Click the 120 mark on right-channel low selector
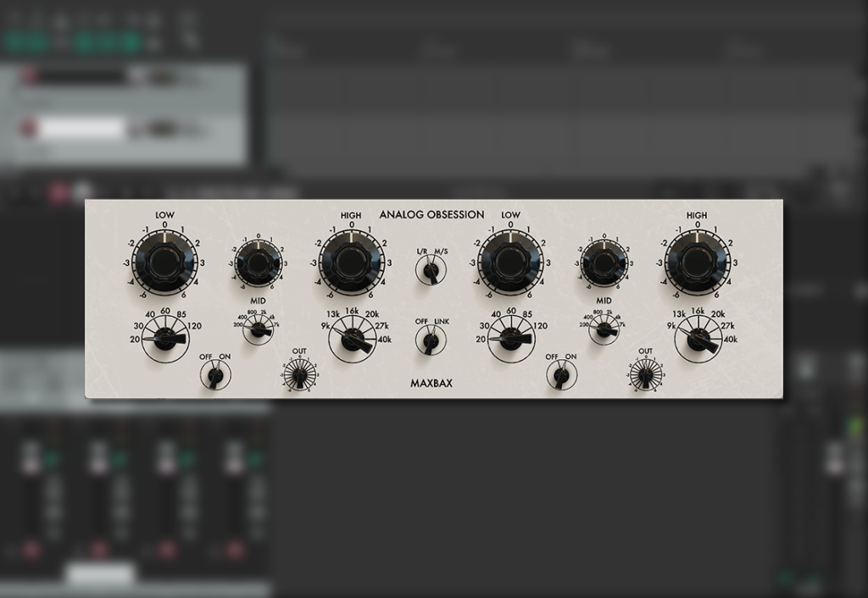The width and height of the screenshot is (868, 598). [x=540, y=326]
